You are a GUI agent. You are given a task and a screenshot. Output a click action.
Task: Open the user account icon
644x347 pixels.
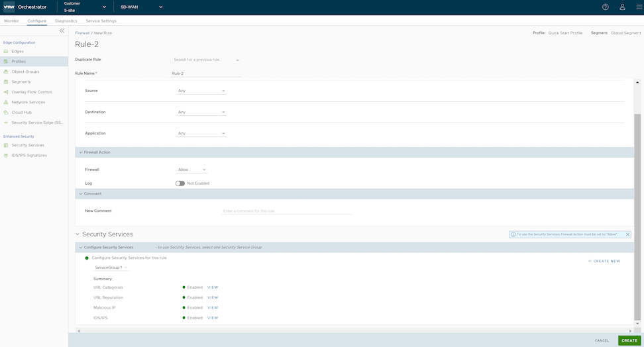[622, 7]
